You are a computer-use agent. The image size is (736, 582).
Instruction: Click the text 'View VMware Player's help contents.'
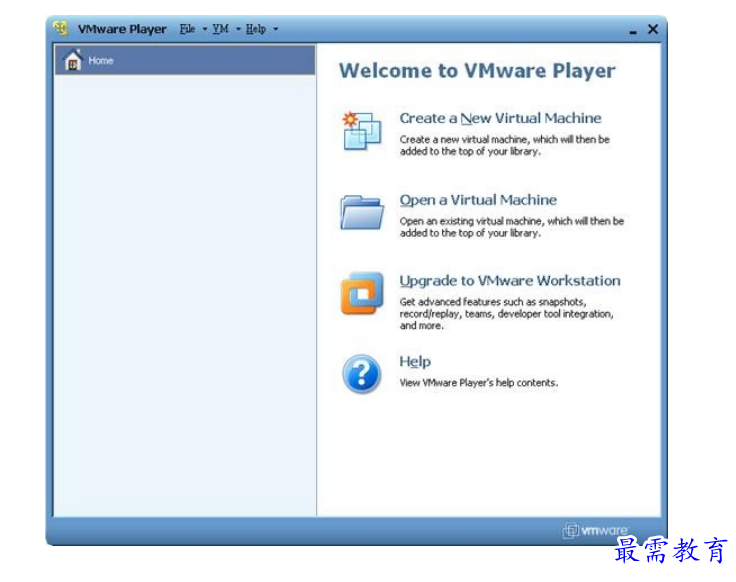point(479,383)
